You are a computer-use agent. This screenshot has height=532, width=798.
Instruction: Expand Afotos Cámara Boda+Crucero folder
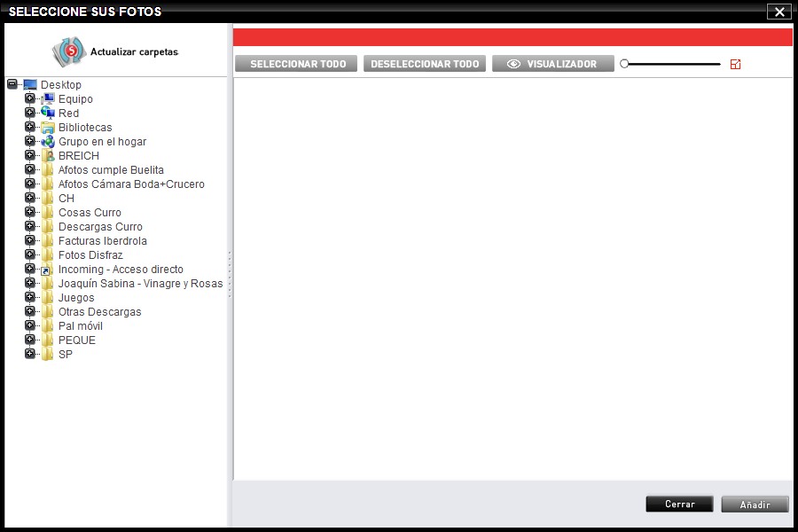[x=30, y=184]
